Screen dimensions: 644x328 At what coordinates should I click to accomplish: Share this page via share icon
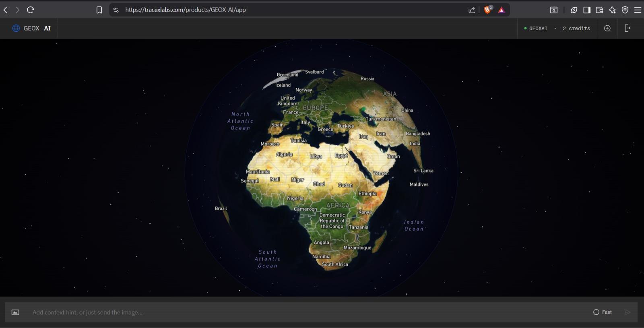click(472, 10)
